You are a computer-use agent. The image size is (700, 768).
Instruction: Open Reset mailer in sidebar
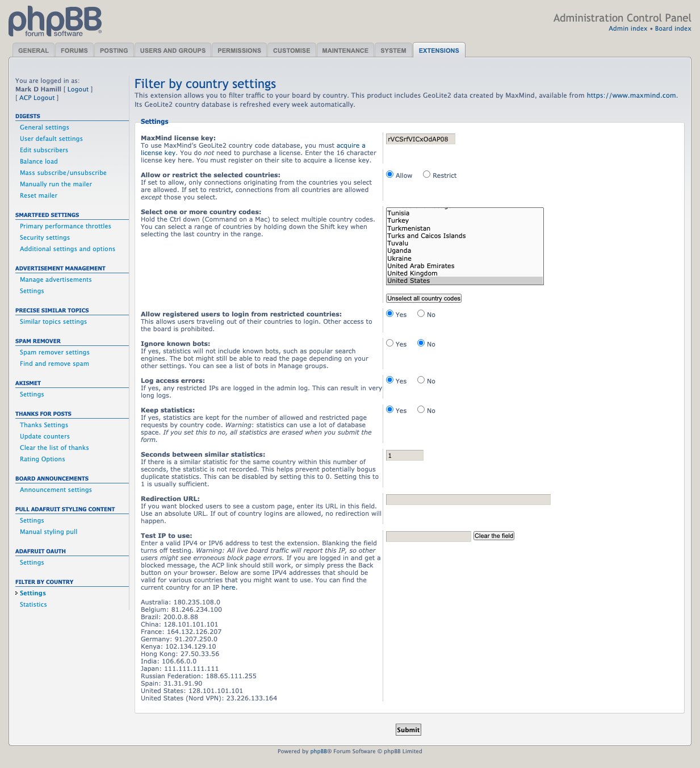[39, 195]
